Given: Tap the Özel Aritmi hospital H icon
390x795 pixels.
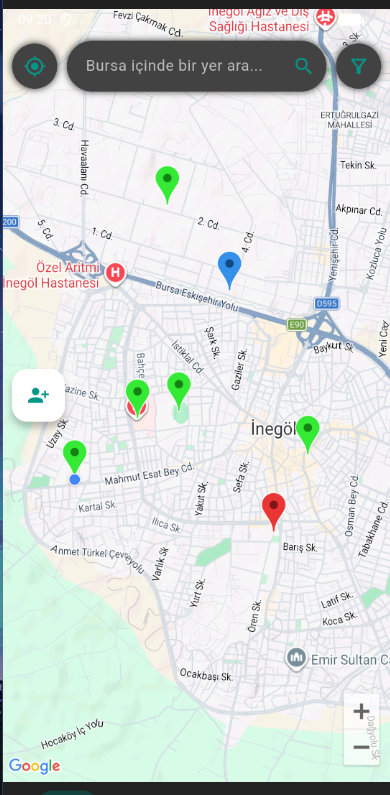Looking at the screenshot, I should click(x=115, y=273).
